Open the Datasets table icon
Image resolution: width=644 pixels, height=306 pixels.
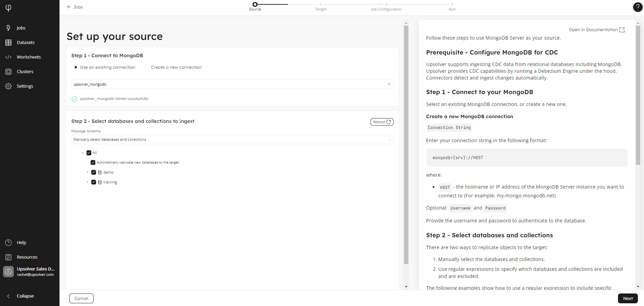click(8, 42)
